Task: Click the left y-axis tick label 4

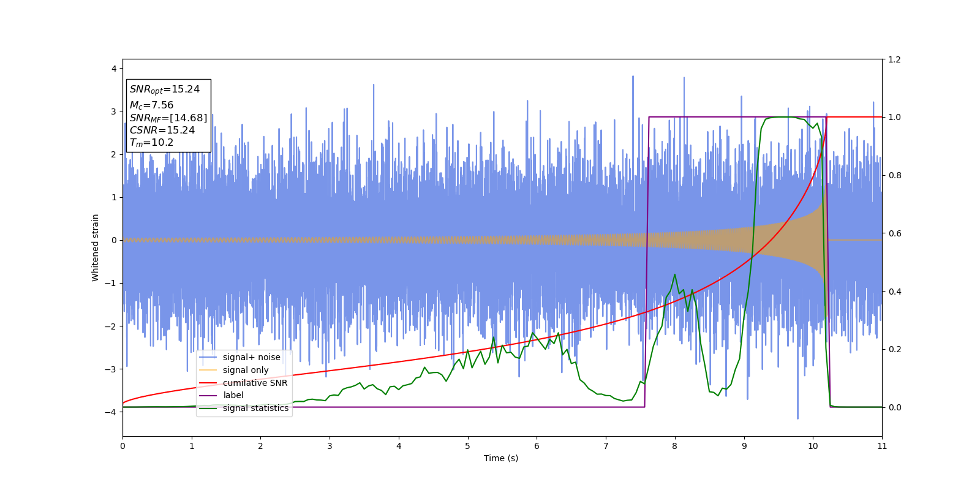Action: click(x=114, y=69)
